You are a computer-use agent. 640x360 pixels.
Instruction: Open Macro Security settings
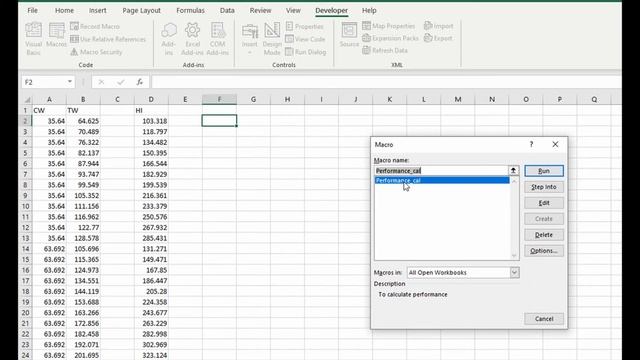coord(96,52)
